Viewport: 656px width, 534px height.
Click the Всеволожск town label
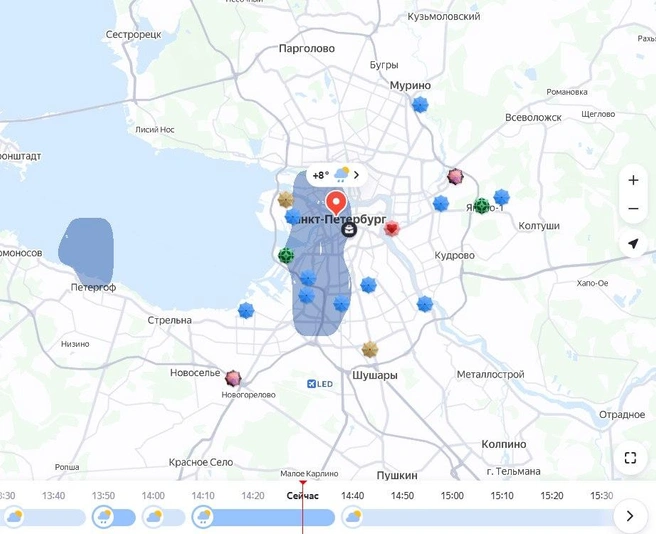(x=533, y=118)
